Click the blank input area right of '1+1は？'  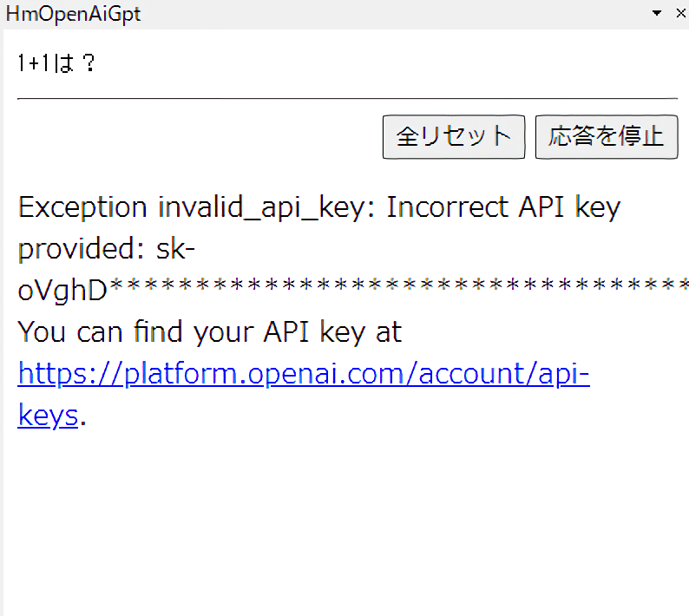390,64
